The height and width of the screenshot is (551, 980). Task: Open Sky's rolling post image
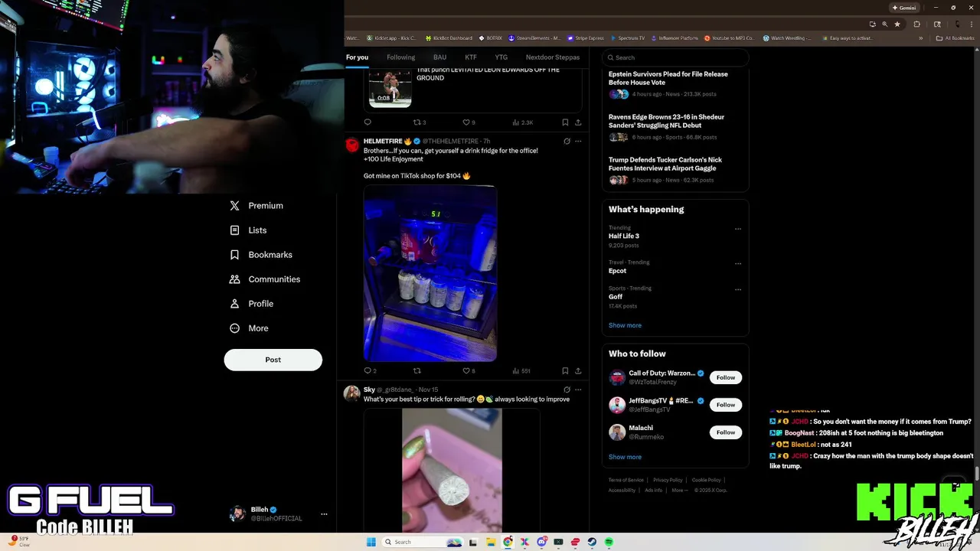tap(452, 470)
